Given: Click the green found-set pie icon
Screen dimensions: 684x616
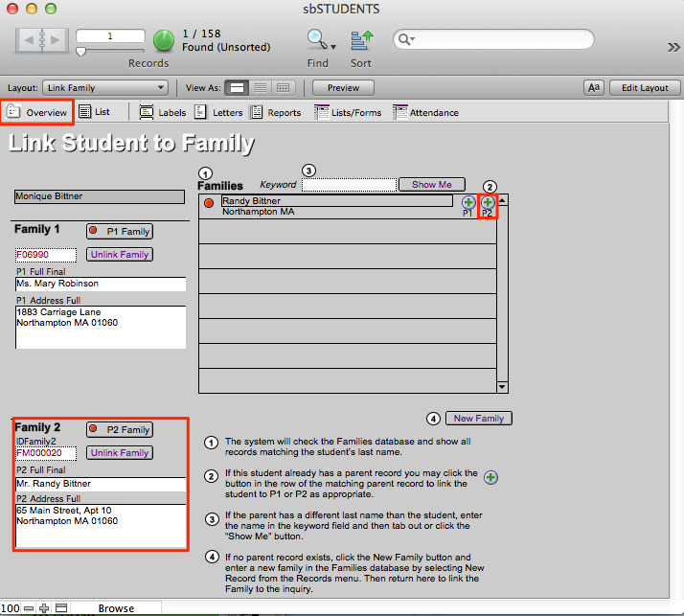Looking at the screenshot, I should click(164, 39).
